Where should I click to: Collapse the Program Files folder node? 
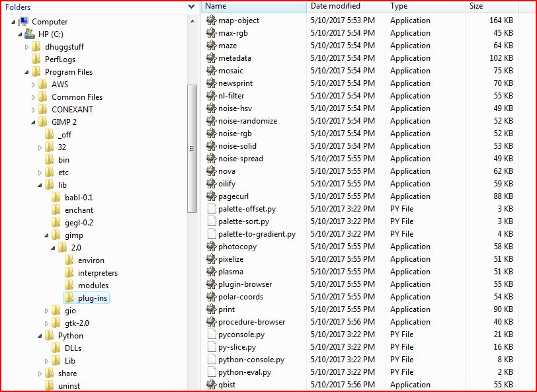(x=26, y=72)
